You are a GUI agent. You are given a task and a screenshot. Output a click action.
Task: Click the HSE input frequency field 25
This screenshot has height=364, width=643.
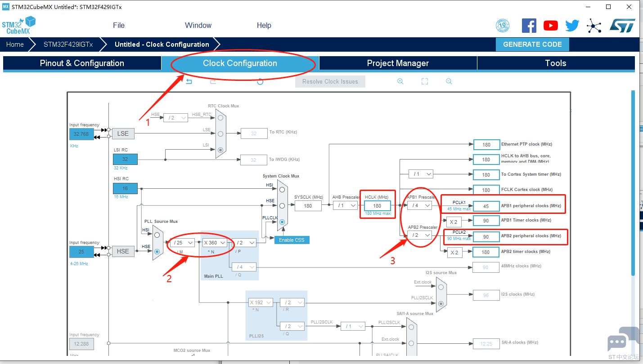81,252
